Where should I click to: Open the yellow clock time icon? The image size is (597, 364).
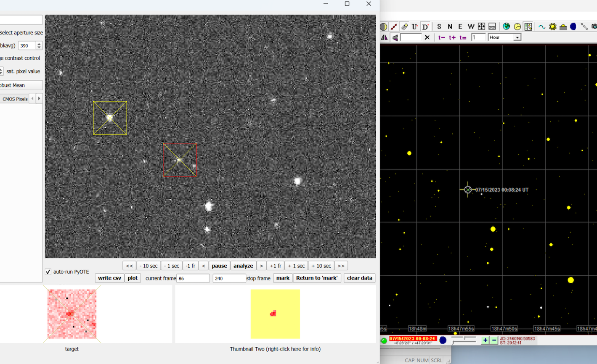[x=517, y=26]
